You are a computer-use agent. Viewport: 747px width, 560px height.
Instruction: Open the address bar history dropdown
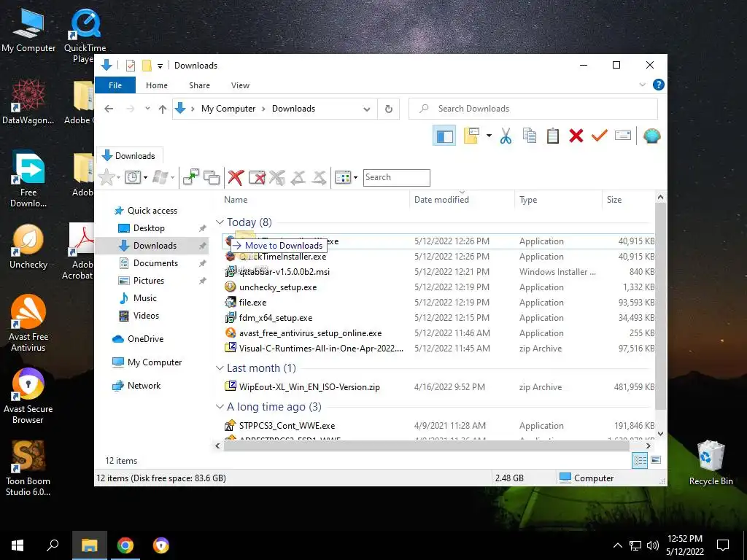coord(367,109)
